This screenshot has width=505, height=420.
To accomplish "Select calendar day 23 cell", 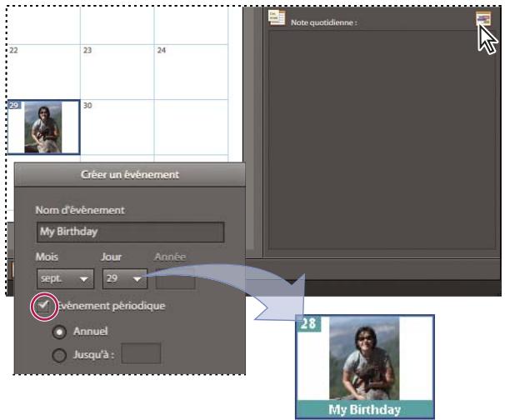I will [117, 72].
